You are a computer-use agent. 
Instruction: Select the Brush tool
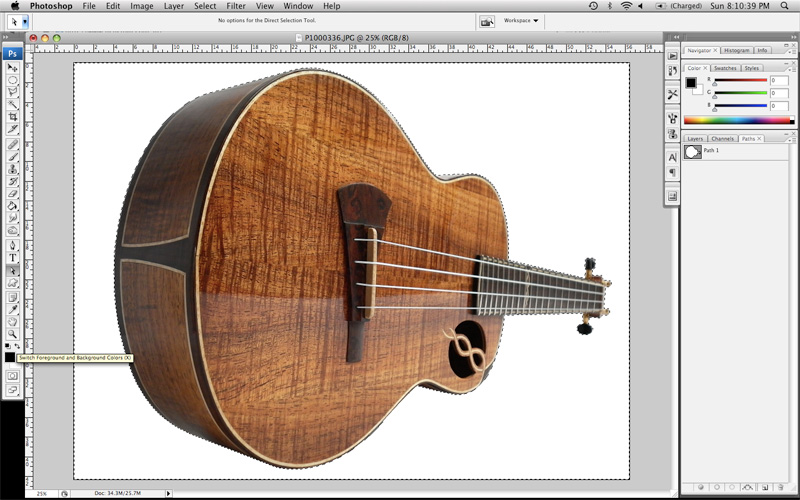tap(12, 157)
